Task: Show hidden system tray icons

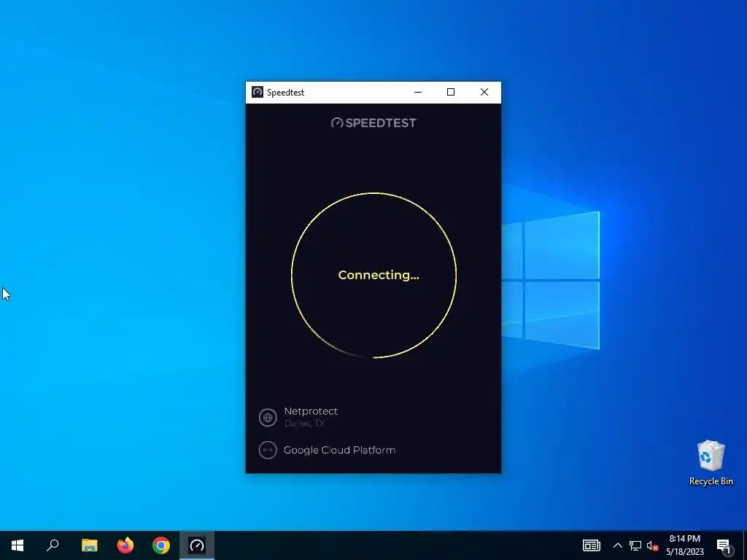Action: point(617,545)
